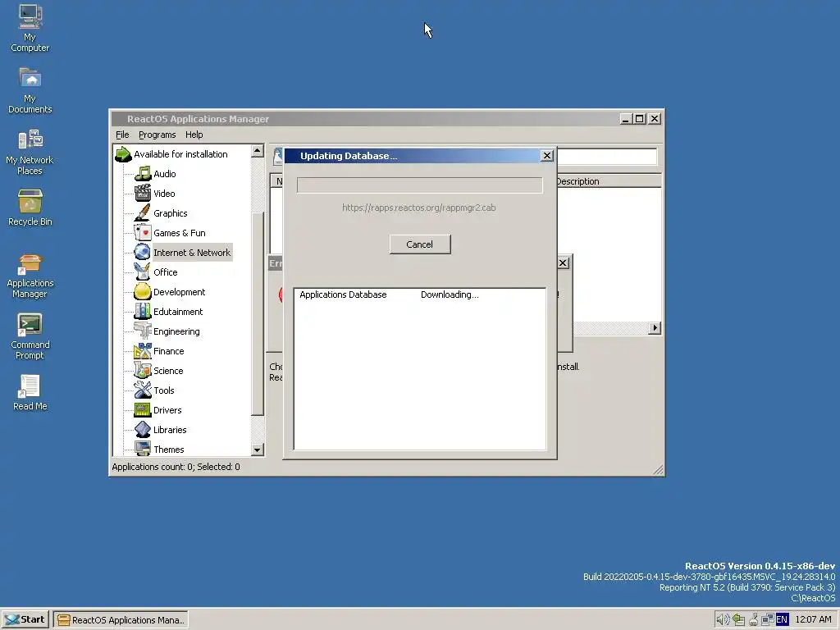Open the Read Me desktop file
Image resolution: width=840 pixels, height=630 pixels.
(x=30, y=393)
